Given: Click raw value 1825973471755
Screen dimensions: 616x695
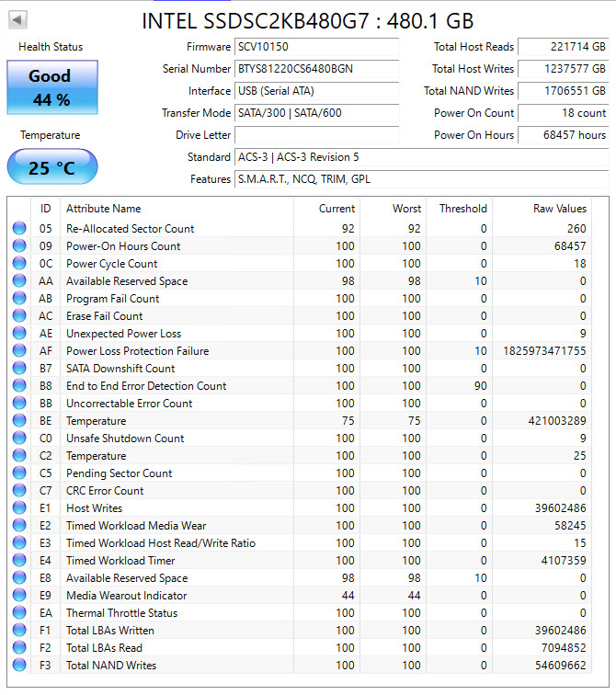Looking at the screenshot, I should [x=544, y=350].
